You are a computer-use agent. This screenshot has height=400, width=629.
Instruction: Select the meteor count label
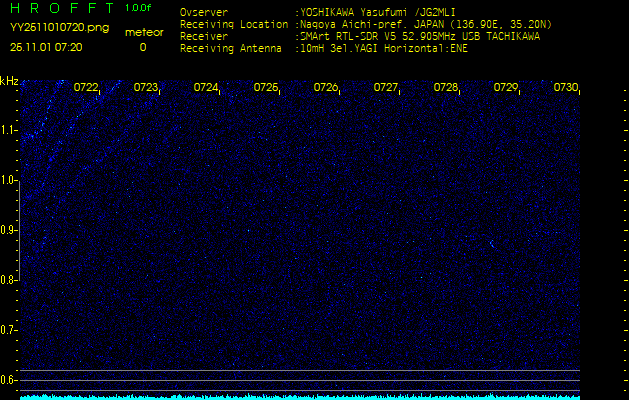142,32
